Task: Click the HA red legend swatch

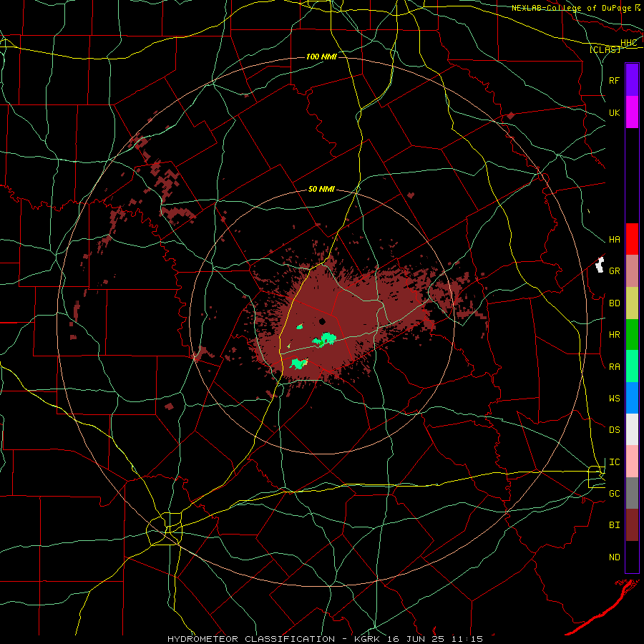Action: [632, 239]
